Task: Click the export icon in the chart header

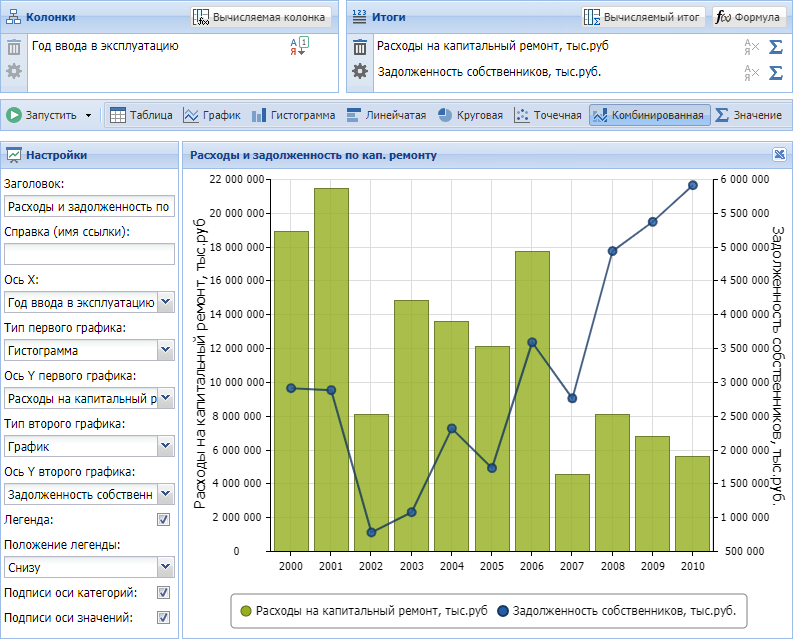Action: pos(780,154)
